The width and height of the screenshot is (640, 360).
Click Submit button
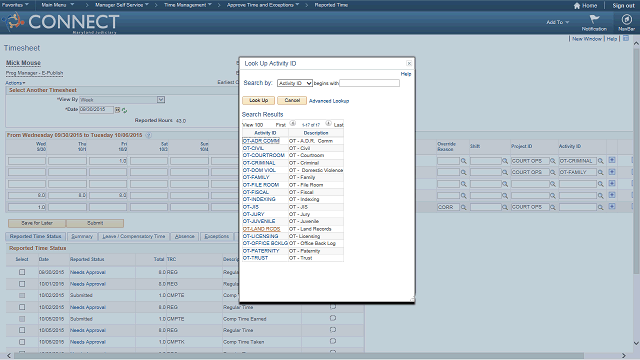point(95,223)
